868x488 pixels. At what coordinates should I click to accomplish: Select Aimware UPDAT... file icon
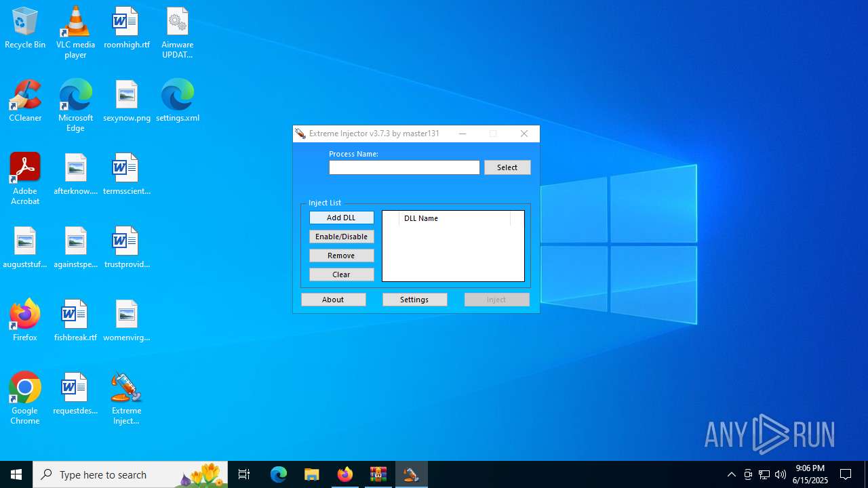coord(177,33)
